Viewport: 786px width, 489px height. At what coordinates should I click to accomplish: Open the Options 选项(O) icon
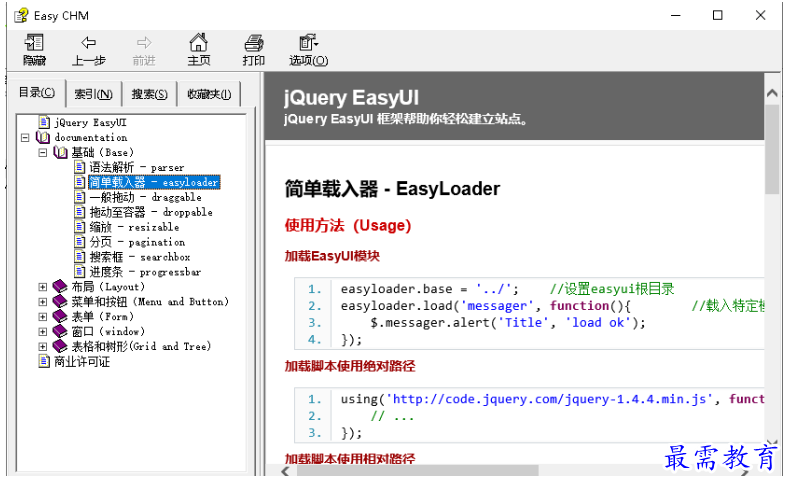[308, 43]
